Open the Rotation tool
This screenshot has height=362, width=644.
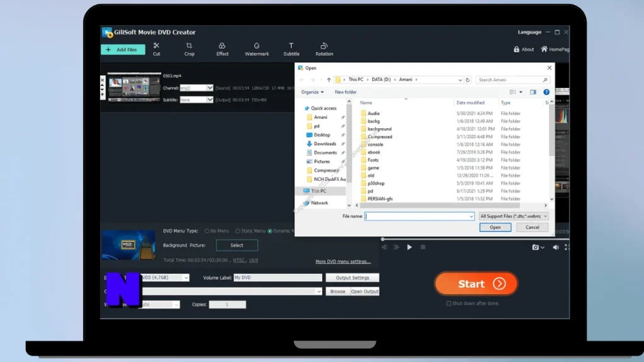(324, 49)
